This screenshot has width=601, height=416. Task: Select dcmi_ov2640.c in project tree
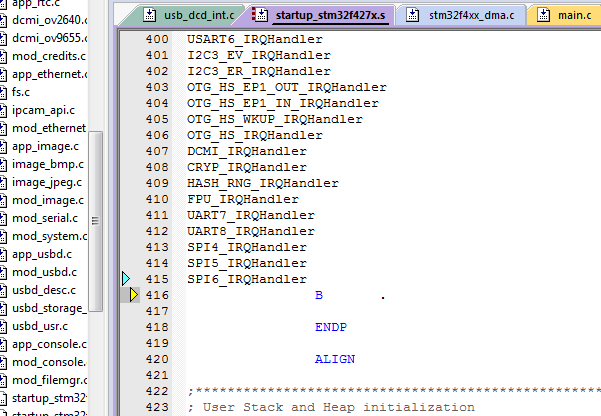[x=49, y=20]
